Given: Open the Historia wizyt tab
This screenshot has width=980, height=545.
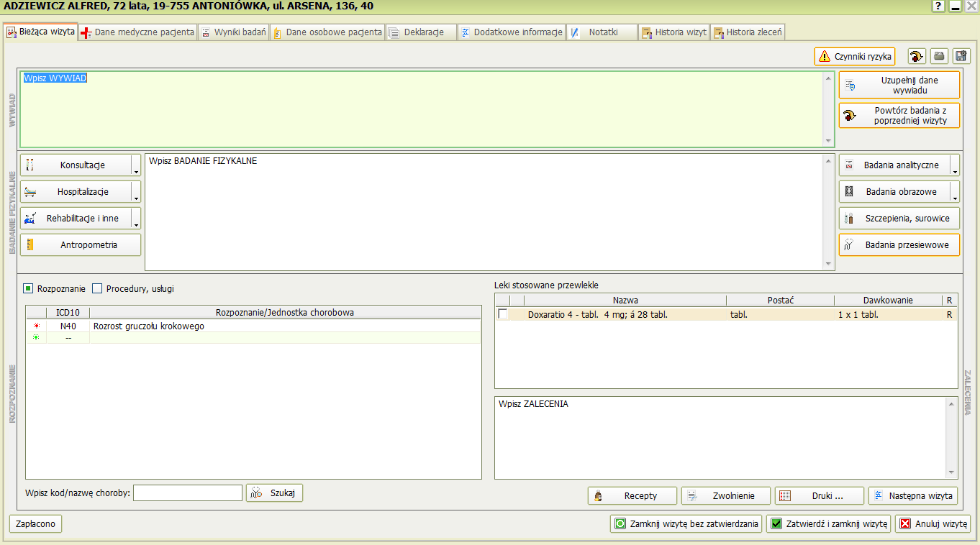Looking at the screenshot, I should [x=674, y=32].
